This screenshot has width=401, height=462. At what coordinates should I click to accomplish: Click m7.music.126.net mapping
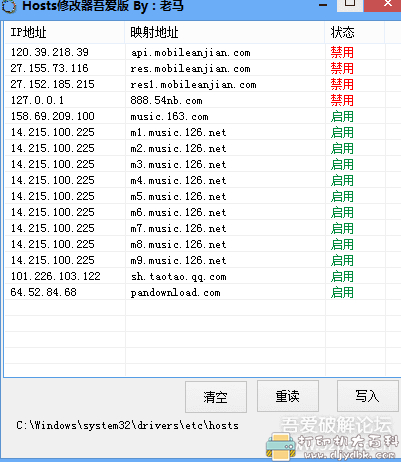coord(178,229)
